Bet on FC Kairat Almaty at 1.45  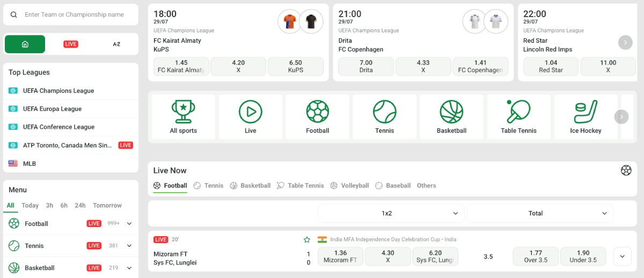(181, 67)
